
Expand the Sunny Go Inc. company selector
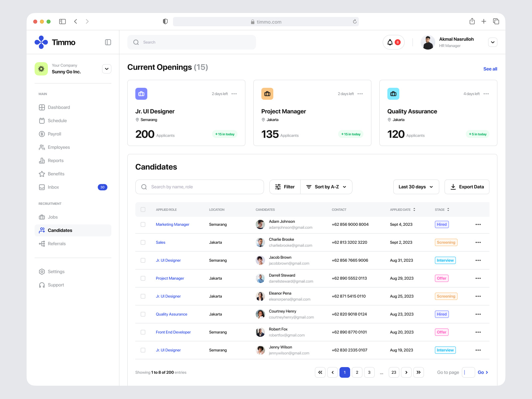[106, 69]
